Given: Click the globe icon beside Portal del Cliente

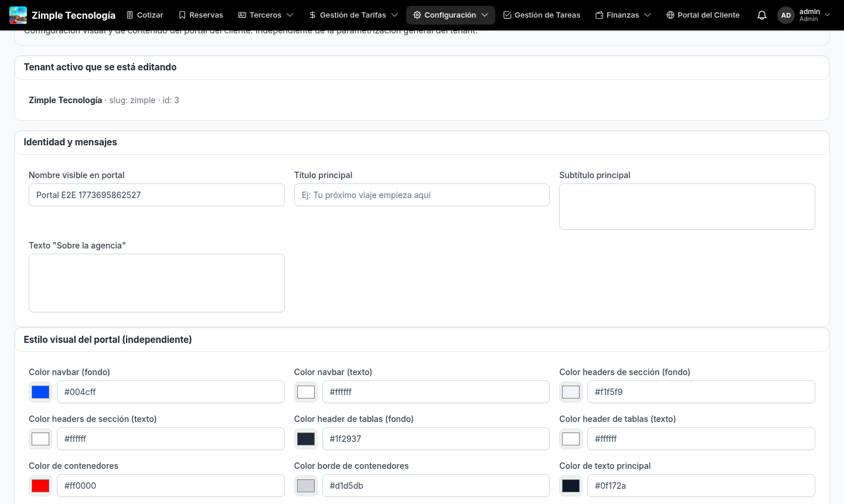Looking at the screenshot, I should click(x=672, y=15).
